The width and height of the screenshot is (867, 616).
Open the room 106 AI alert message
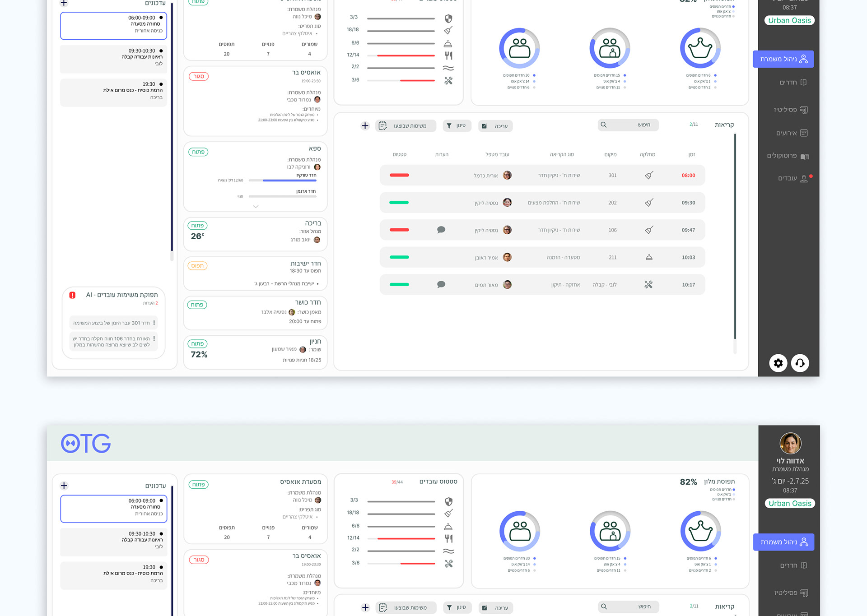pyautogui.click(x=113, y=342)
